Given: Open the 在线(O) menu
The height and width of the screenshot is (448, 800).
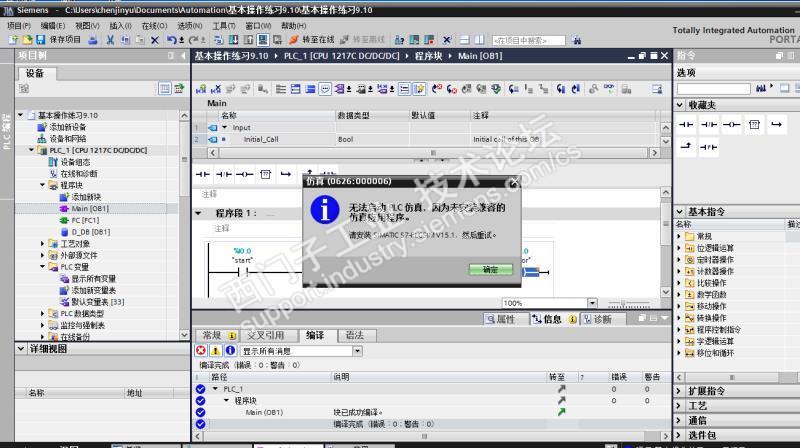Looking at the screenshot, I should pos(154,26).
